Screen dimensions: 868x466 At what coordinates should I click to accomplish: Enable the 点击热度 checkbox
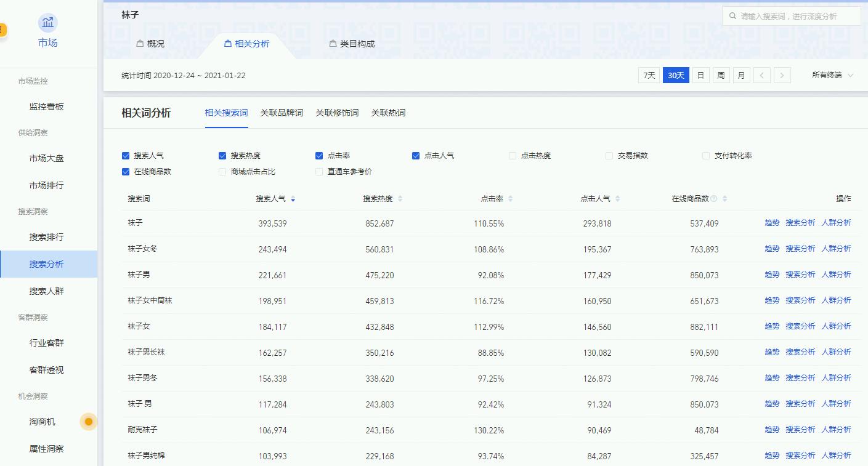click(511, 155)
